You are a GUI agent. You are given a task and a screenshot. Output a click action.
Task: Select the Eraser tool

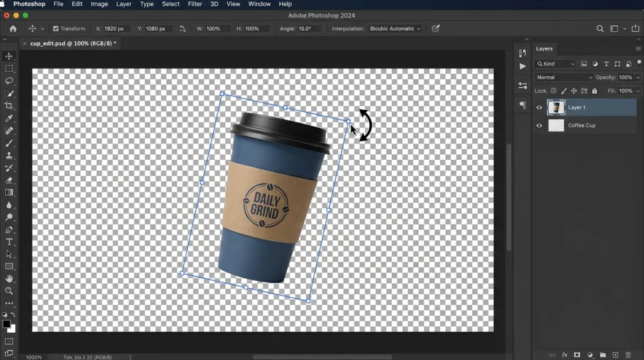point(9,180)
